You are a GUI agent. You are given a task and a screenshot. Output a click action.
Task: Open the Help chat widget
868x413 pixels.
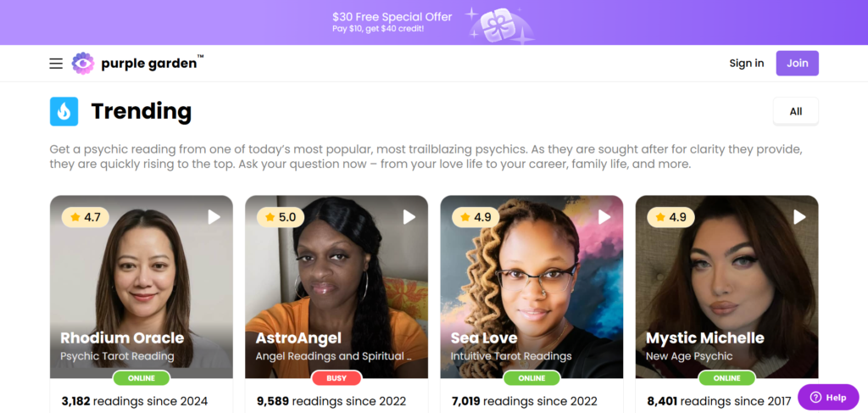click(x=828, y=397)
